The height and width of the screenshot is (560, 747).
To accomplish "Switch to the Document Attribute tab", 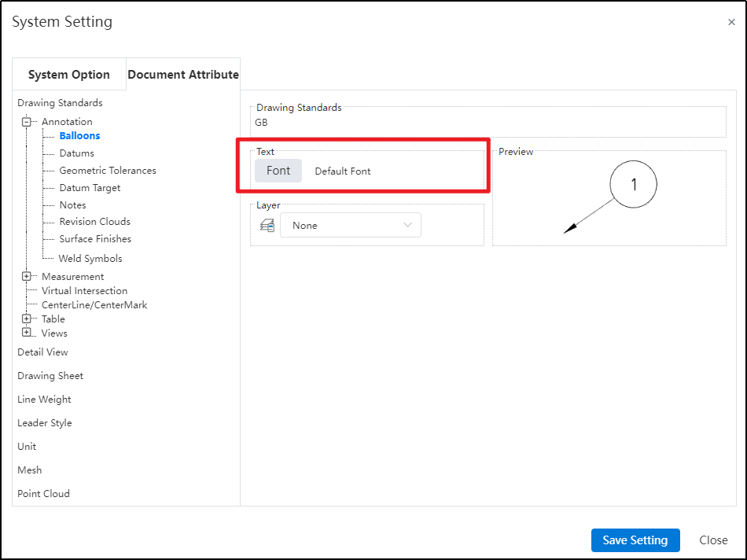I will tap(183, 75).
